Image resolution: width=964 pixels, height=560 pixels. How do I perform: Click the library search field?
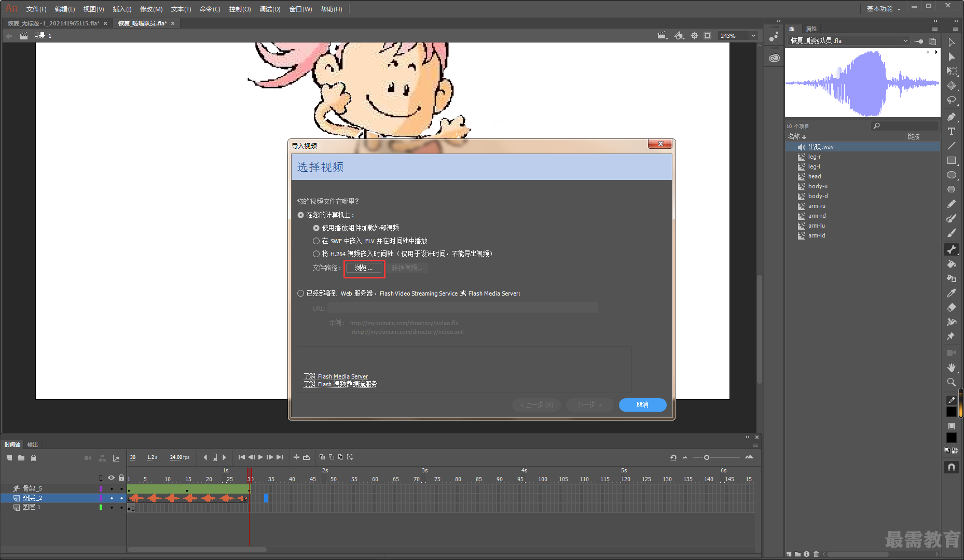905,126
